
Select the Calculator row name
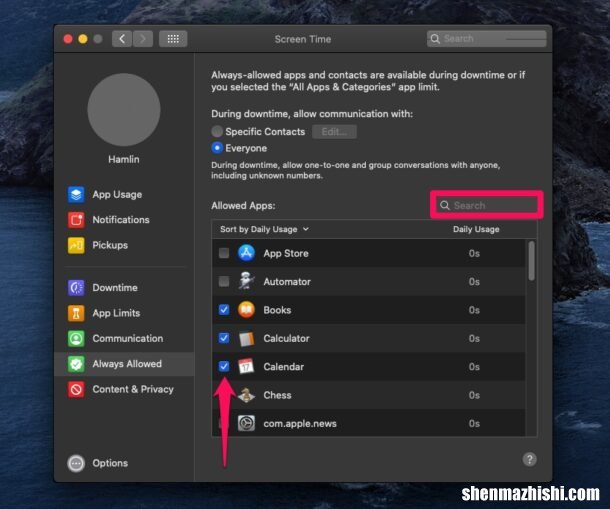click(287, 339)
